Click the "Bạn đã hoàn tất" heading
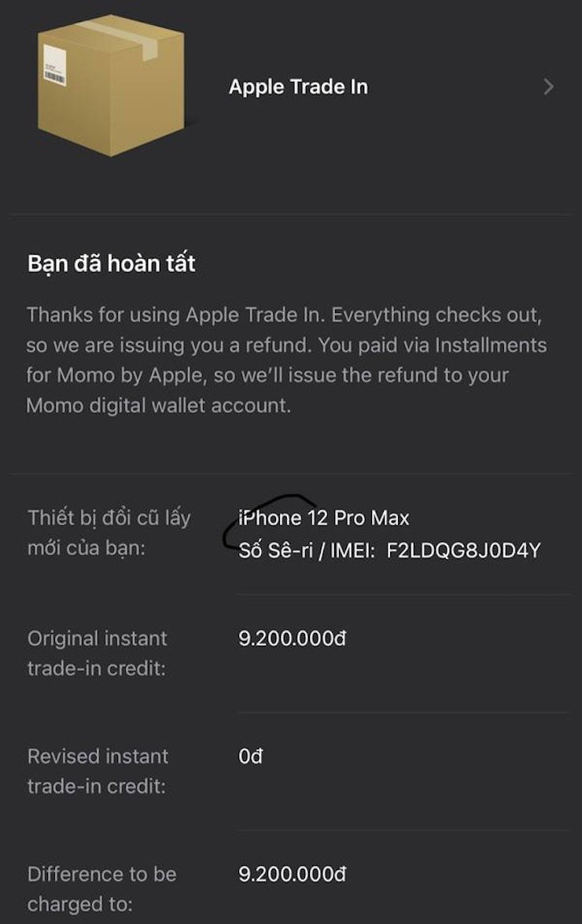The width and height of the screenshot is (582, 924). [x=111, y=263]
